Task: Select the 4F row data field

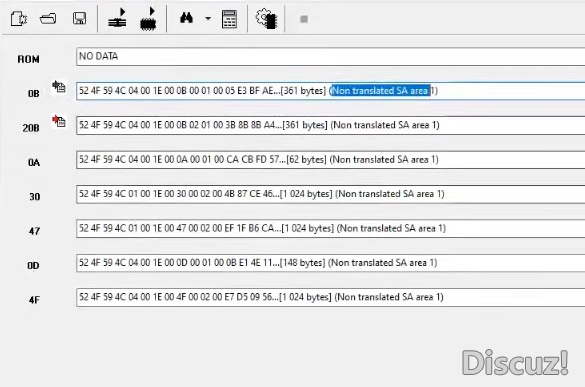Action: click(331, 297)
